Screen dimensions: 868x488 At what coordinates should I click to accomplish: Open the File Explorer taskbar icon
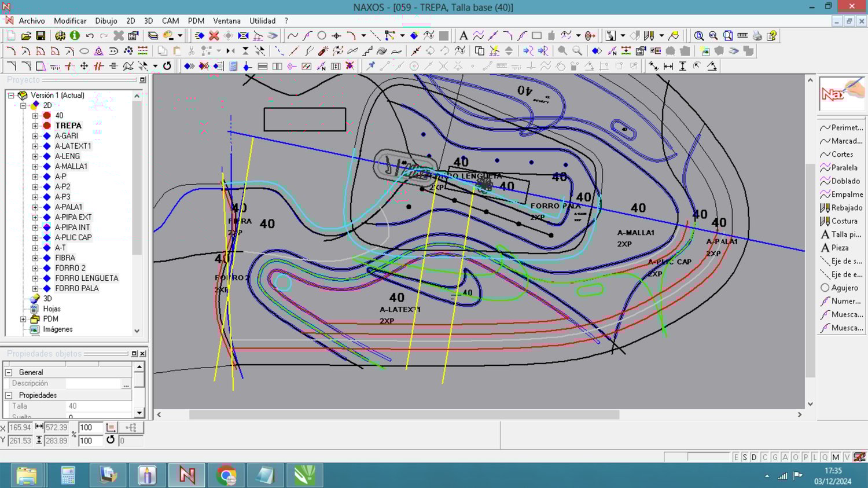(27, 475)
